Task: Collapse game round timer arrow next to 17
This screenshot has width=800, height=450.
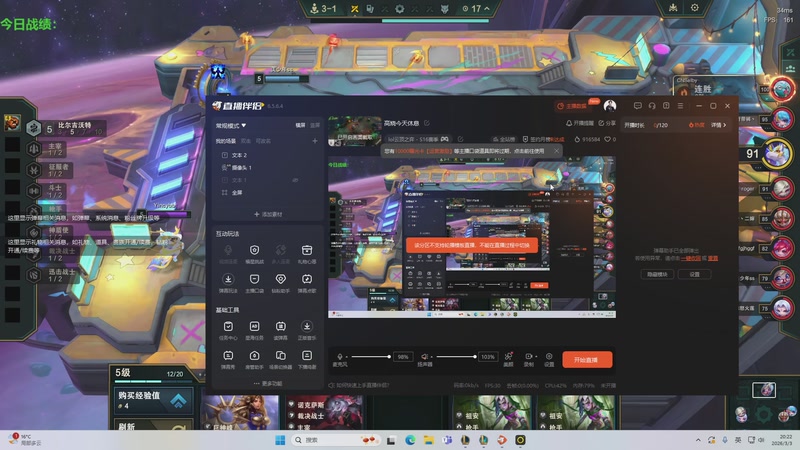Action: tap(487, 8)
